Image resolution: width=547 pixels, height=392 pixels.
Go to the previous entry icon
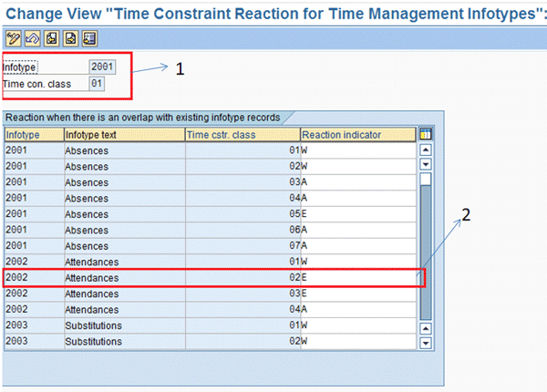pyautogui.click(x=52, y=38)
